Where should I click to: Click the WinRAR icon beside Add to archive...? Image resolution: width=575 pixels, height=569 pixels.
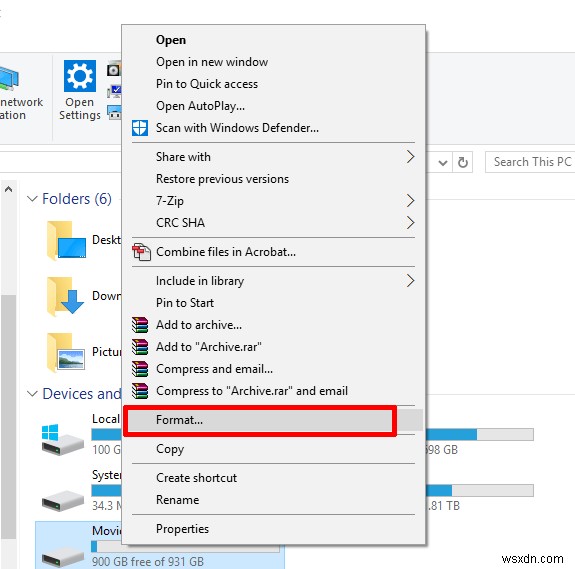140,325
